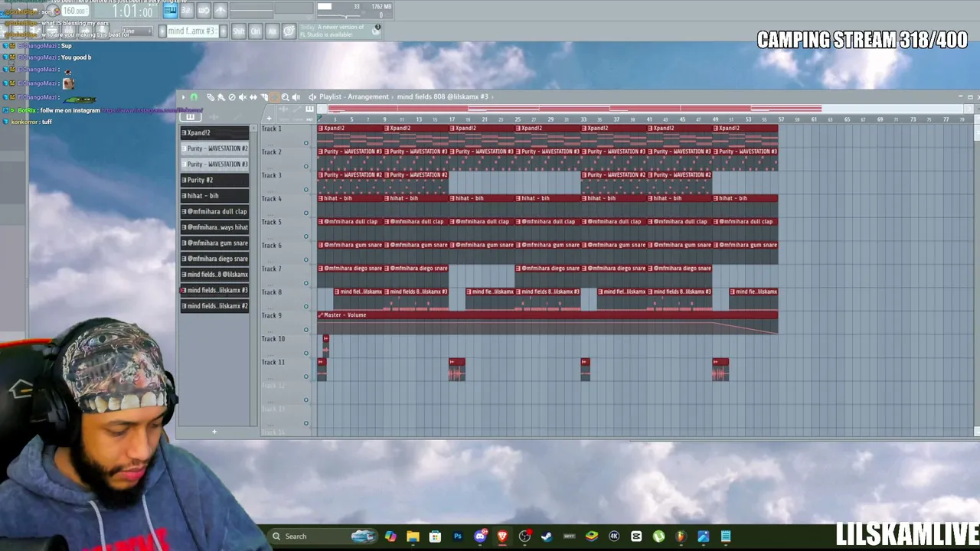
Task: Click the 3.2 countdown before recording icon
Action: (x=187, y=11)
